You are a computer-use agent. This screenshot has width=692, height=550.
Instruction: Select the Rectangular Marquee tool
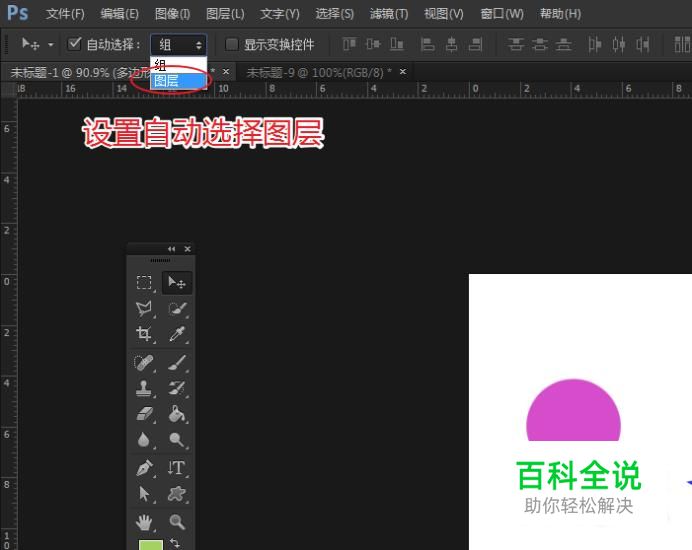click(x=144, y=282)
